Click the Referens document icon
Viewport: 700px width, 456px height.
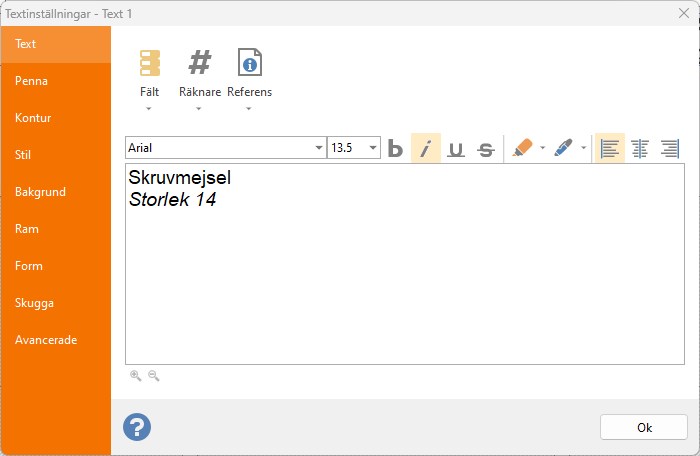pyautogui.click(x=250, y=62)
